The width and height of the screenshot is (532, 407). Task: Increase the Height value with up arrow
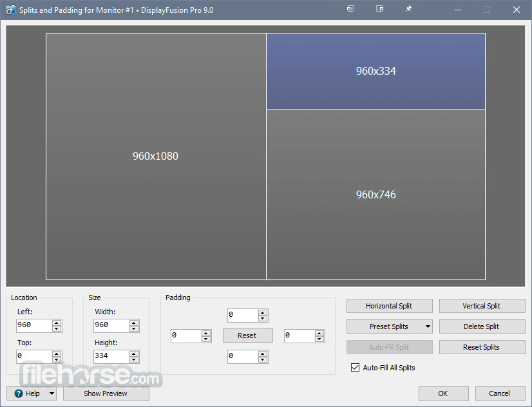(134, 354)
